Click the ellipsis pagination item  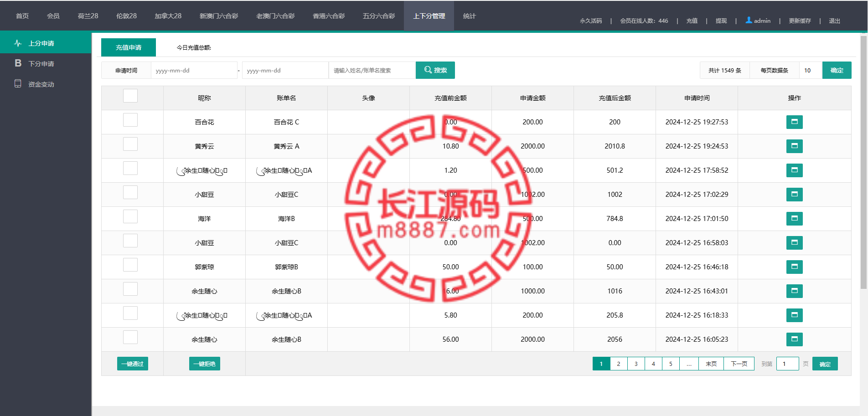point(689,364)
